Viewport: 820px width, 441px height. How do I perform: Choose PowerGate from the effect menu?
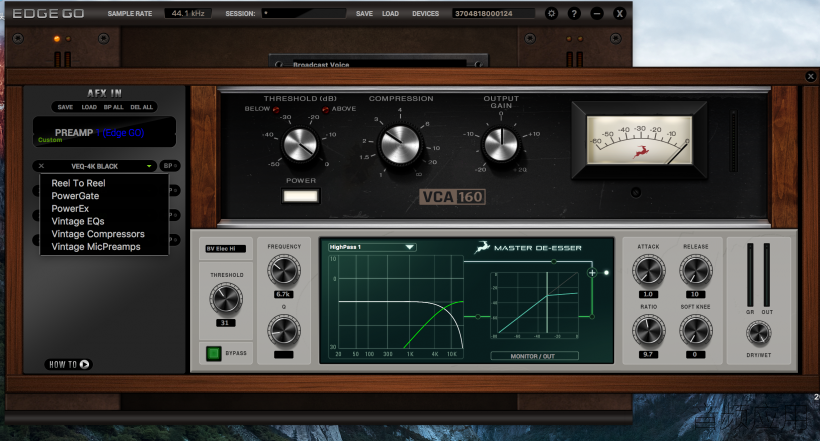coord(75,196)
